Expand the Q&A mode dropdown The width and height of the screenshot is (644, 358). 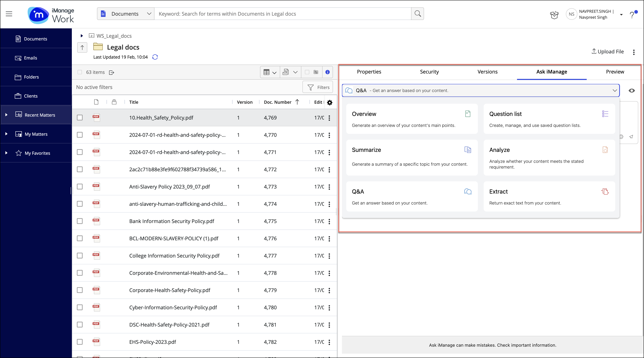[x=615, y=91]
